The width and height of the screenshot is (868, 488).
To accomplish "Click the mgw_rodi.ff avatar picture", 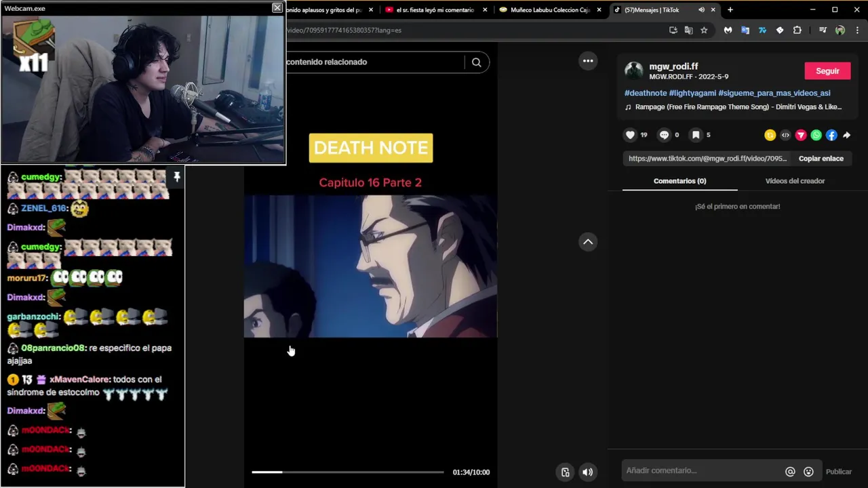I will click(x=634, y=70).
